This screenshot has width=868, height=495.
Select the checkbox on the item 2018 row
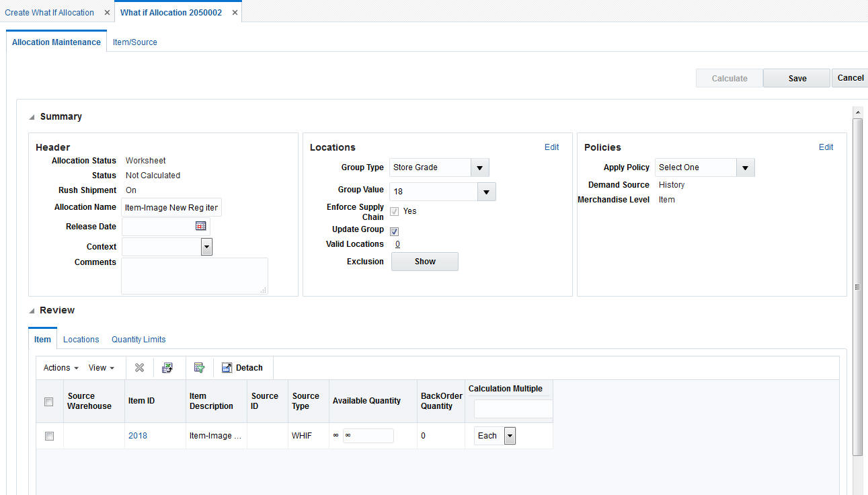48,435
